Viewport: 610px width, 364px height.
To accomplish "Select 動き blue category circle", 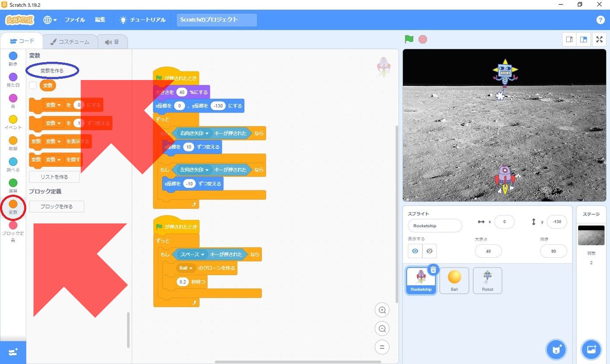I will 13,56.
